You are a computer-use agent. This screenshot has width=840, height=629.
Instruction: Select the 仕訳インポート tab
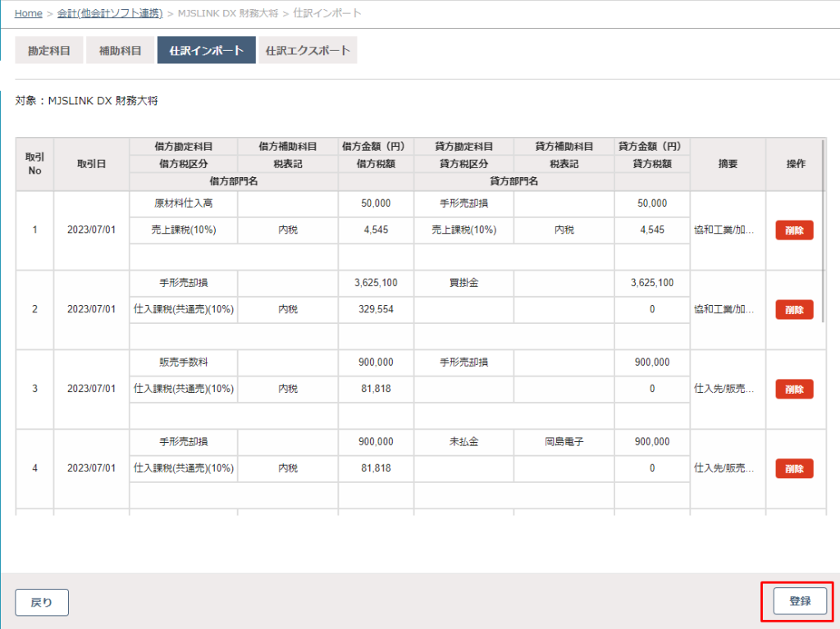(x=206, y=50)
